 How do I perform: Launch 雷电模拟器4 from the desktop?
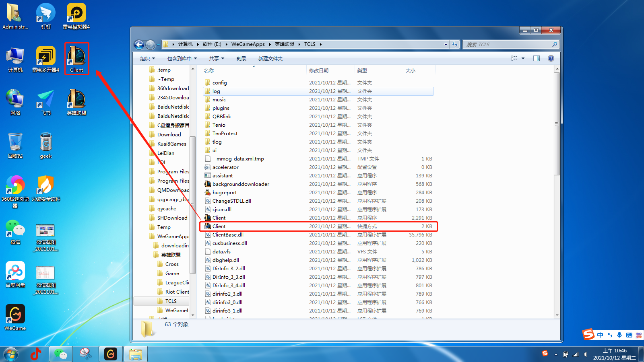tap(76, 16)
